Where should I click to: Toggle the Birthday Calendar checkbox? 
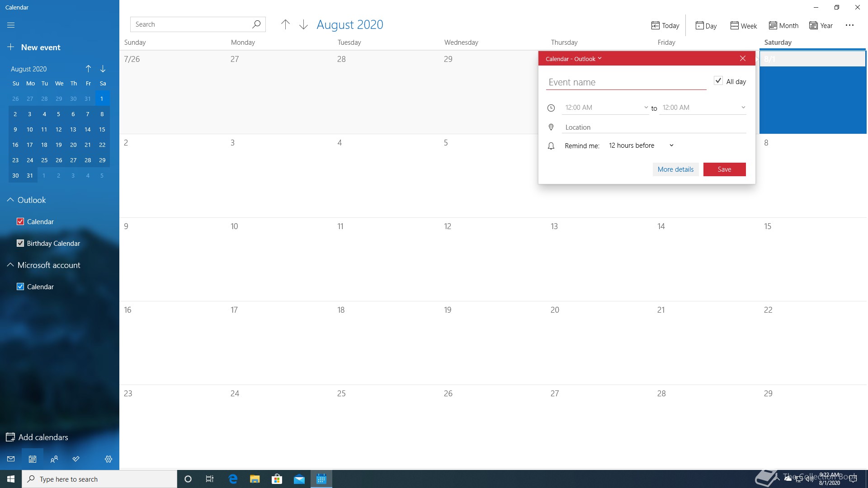coord(20,243)
